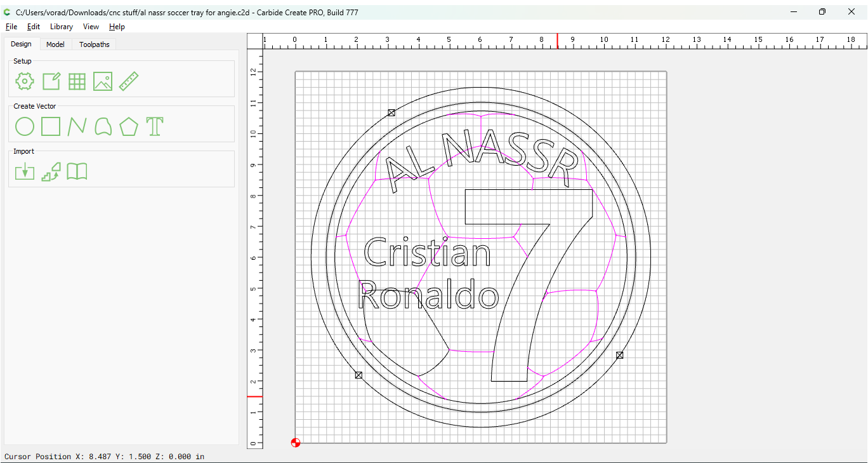This screenshot has width=868, height=463.
Task: Select the Polygon creation tool
Action: click(129, 126)
